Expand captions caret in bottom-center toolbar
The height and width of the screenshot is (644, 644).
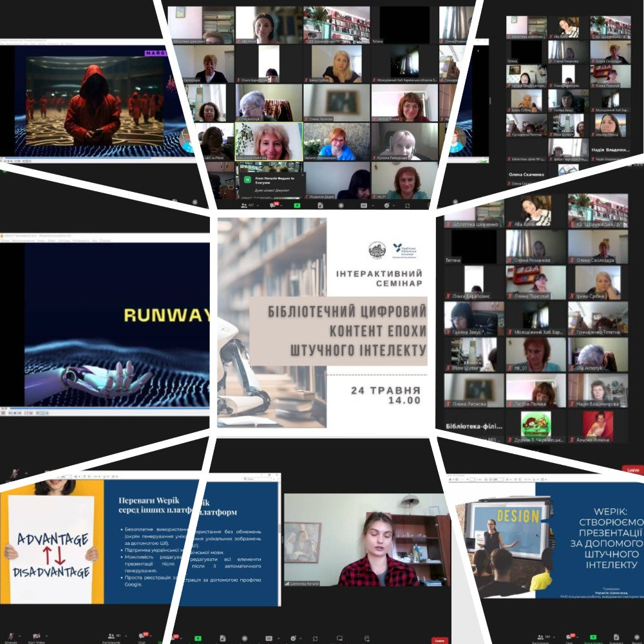click(x=278, y=638)
